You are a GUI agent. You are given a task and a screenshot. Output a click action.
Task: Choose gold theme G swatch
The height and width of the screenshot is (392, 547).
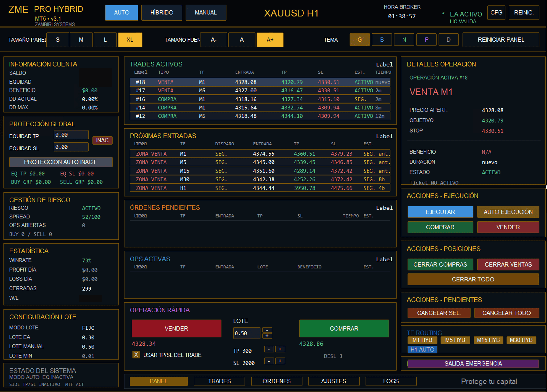360,39
